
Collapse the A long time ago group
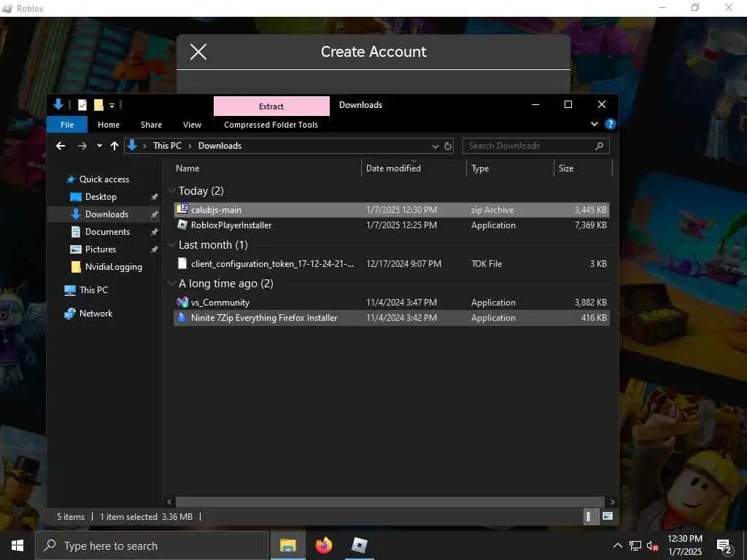tap(171, 284)
